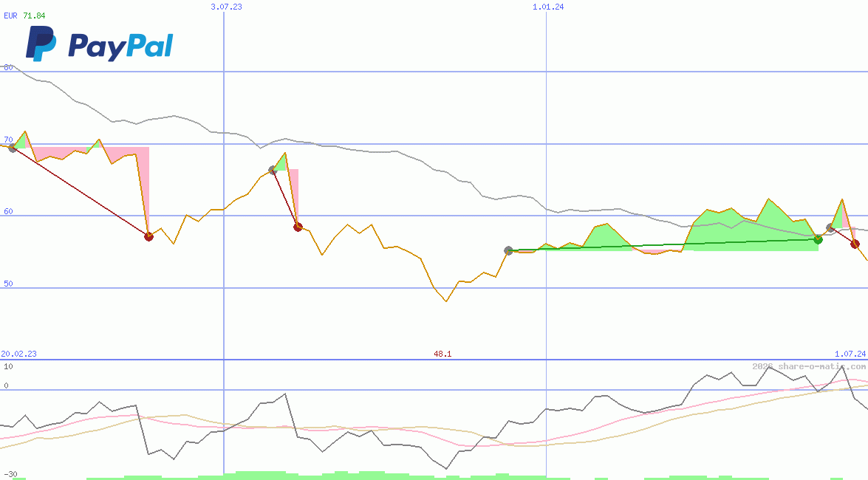
Task: Click the red 48.1 value label
Action: click(442, 354)
